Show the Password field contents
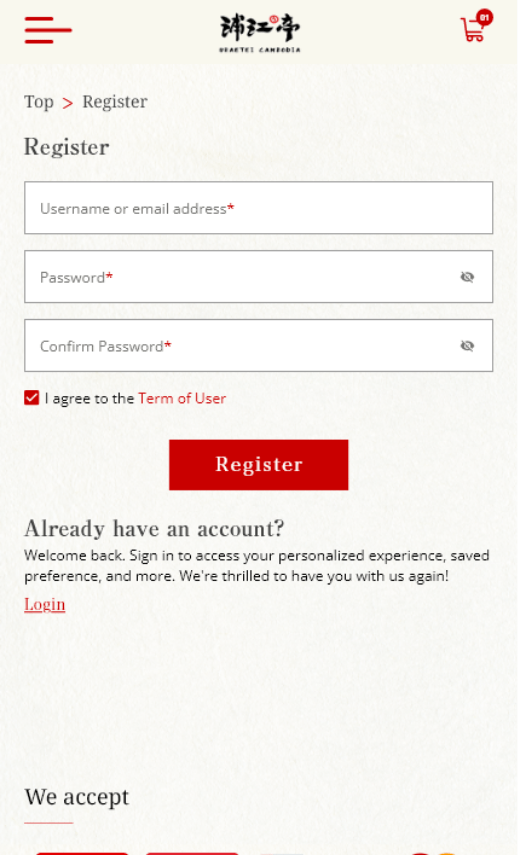The width and height of the screenshot is (518, 855). [x=467, y=277]
